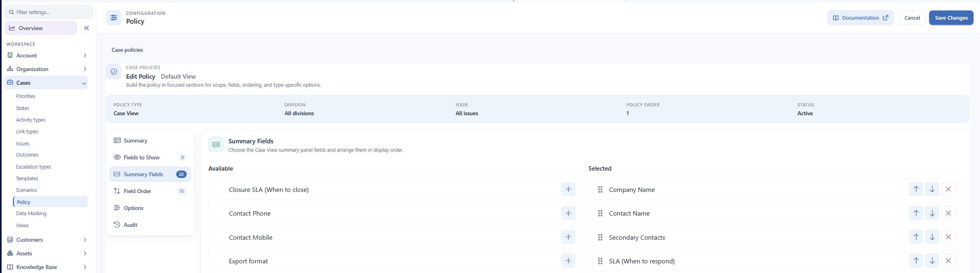Expand the Customers section
This screenshot has height=273, width=980.
tap(47, 240)
